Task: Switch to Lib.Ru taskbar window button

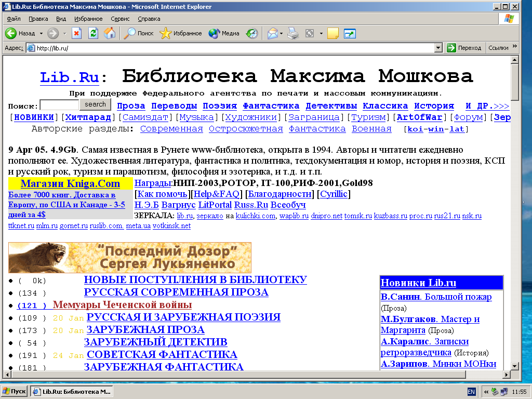Action: click(x=72, y=392)
